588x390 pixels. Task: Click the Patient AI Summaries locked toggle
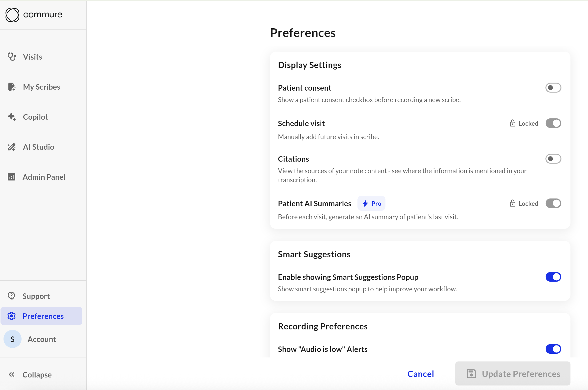[x=553, y=204]
